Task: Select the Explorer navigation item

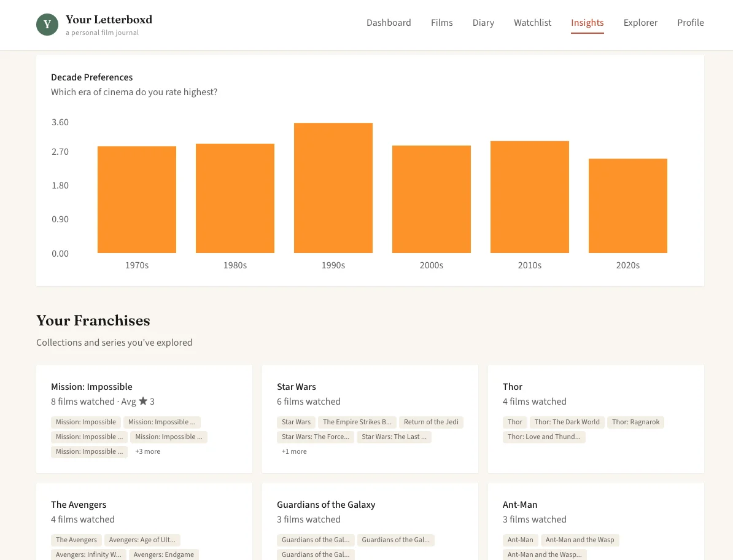Action: pyautogui.click(x=640, y=23)
